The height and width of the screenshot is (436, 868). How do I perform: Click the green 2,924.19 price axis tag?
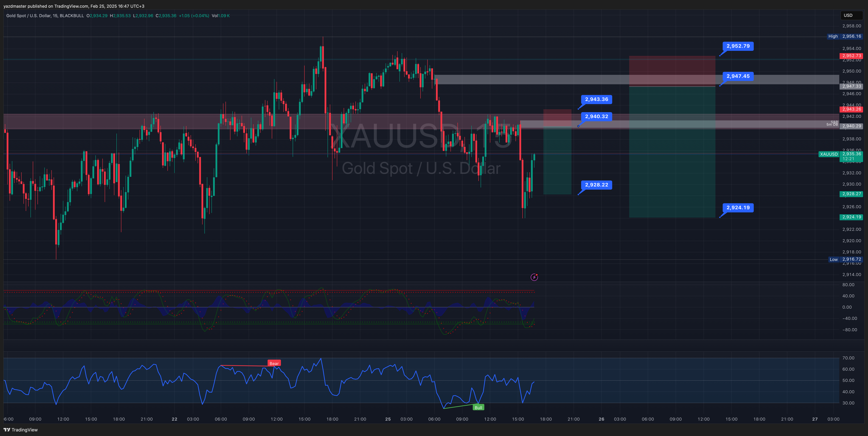click(x=851, y=217)
